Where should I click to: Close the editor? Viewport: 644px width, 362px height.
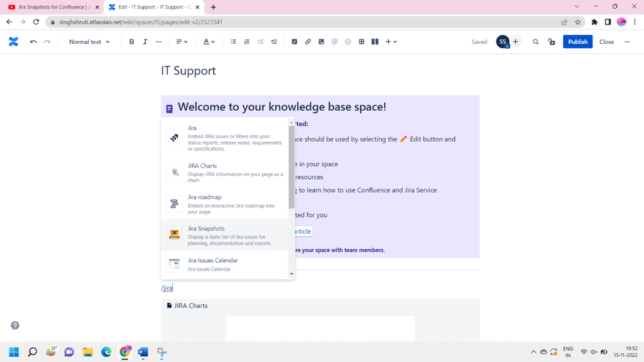[x=606, y=41]
